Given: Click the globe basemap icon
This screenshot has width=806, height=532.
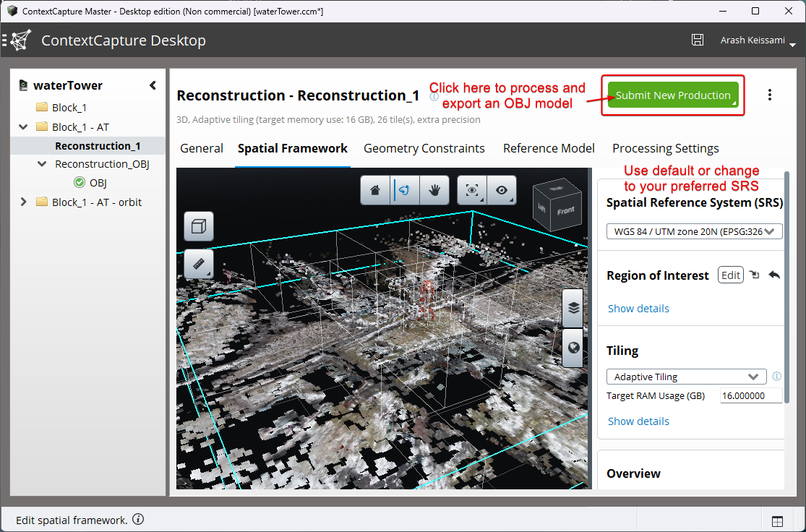Looking at the screenshot, I should point(573,348).
